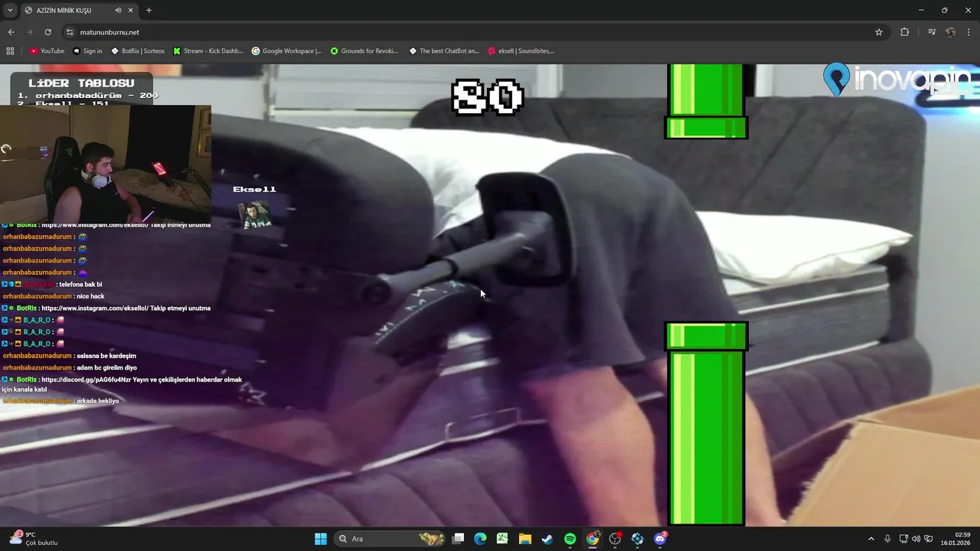Screen dimensions: 980x551
Task: Open the media controls icon
Action: click(x=932, y=32)
